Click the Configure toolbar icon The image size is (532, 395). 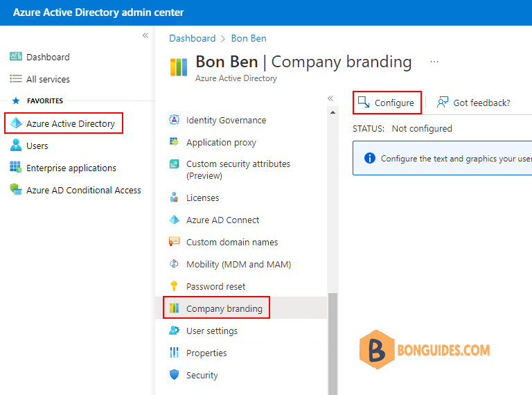click(x=364, y=102)
